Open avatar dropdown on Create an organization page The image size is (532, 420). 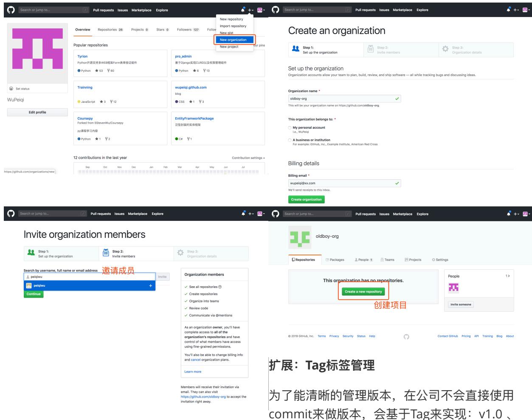pos(526,10)
